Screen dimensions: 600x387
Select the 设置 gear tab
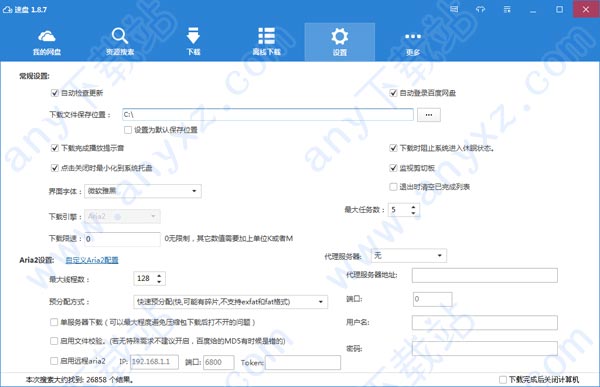(x=339, y=42)
